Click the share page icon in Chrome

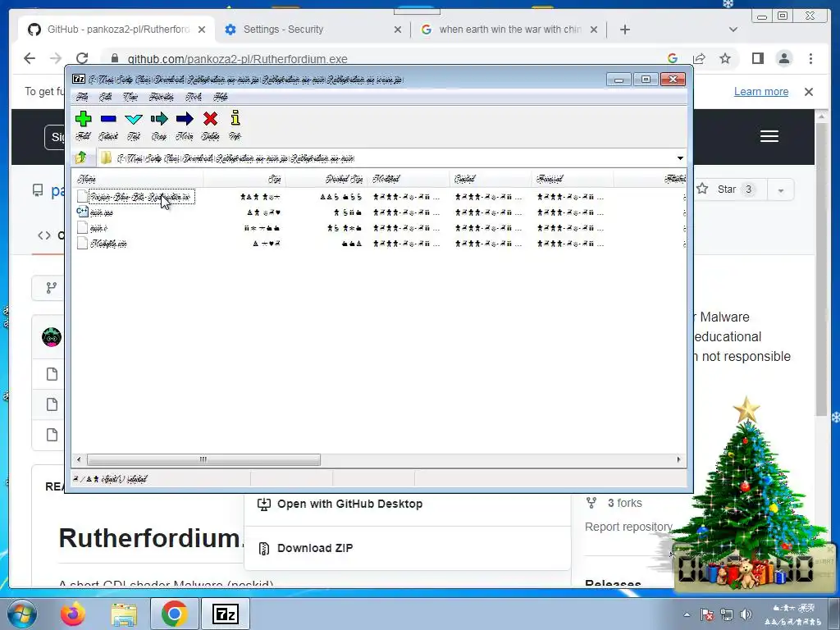click(699, 58)
